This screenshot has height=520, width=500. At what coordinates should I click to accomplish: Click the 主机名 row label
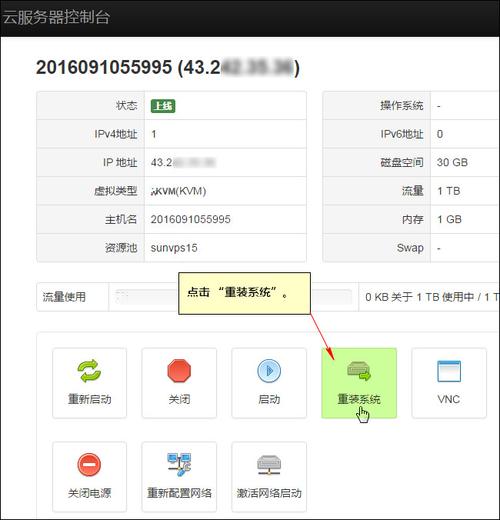(121, 219)
